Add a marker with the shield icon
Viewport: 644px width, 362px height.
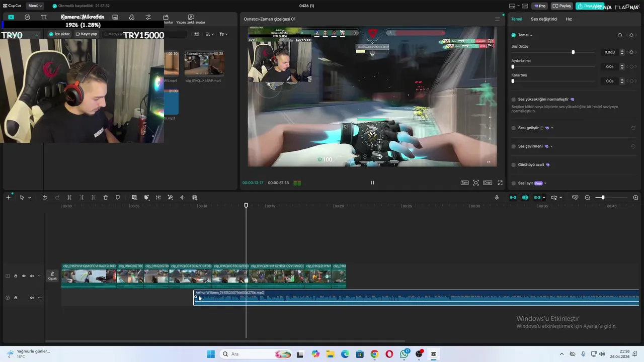pyautogui.click(x=118, y=198)
